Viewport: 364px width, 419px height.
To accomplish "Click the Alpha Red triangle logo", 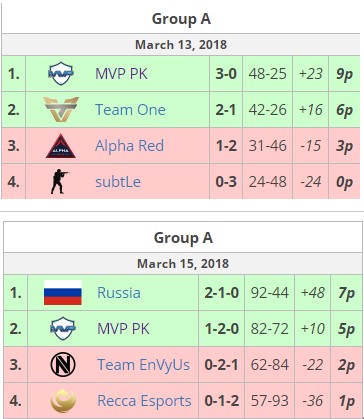I will 61,146.
